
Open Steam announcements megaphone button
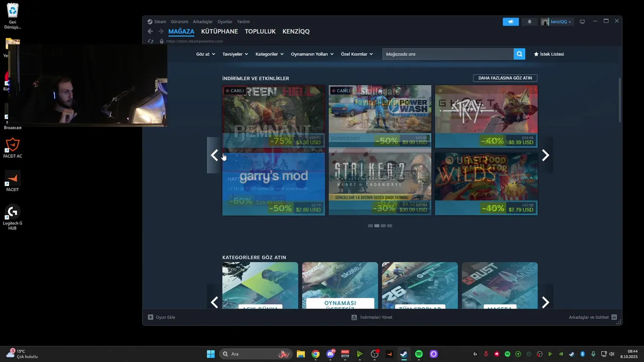511,22
